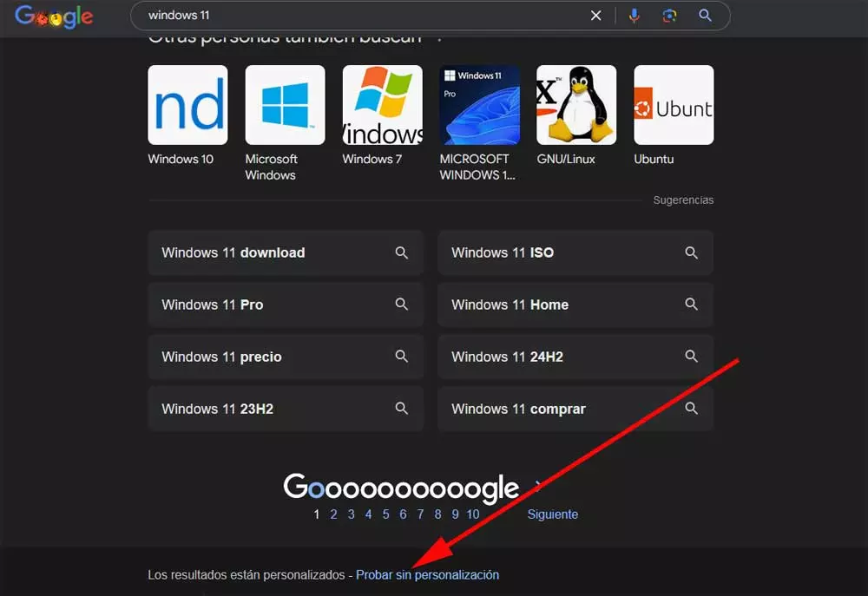Go to results page 10
868x596 pixels.
coord(473,514)
